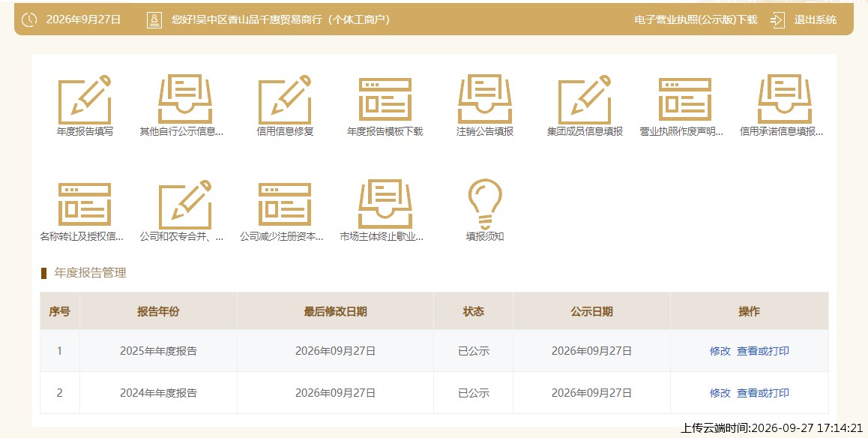The width and height of the screenshot is (868, 438).
Task: Open the 年度报告模板下载 icon
Action: pyautogui.click(x=385, y=100)
